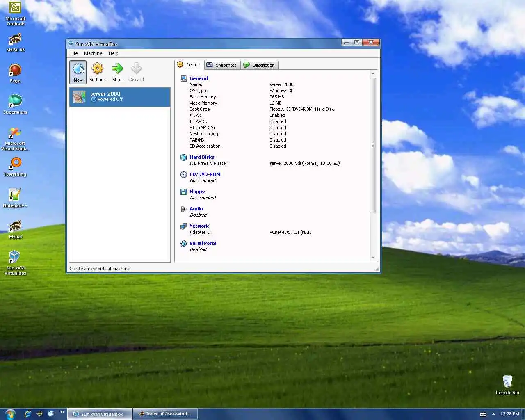Click the status bar 'Create a new virtual machine'

[x=100, y=269]
